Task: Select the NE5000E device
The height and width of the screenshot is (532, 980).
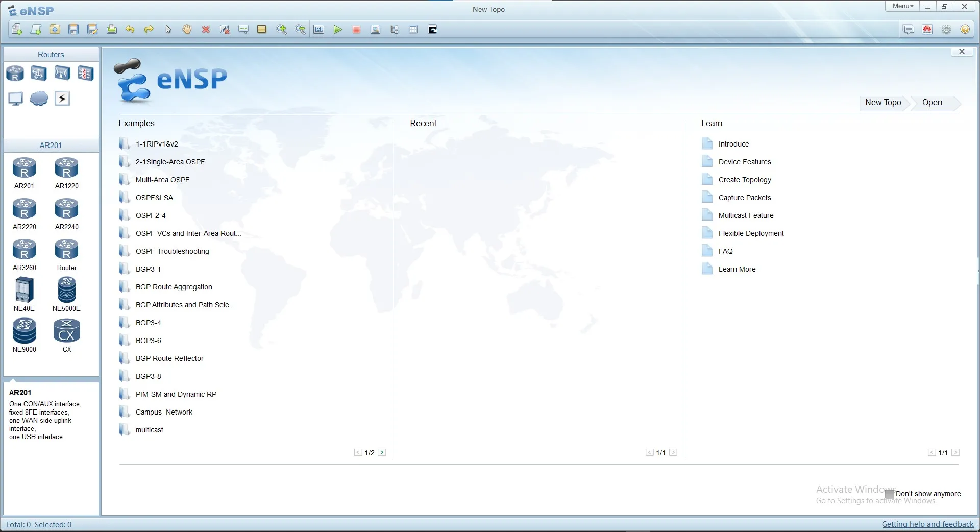Action: (x=67, y=295)
